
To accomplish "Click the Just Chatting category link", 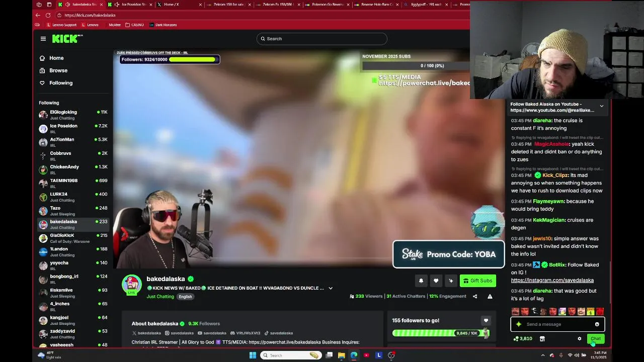I will (160, 297).
